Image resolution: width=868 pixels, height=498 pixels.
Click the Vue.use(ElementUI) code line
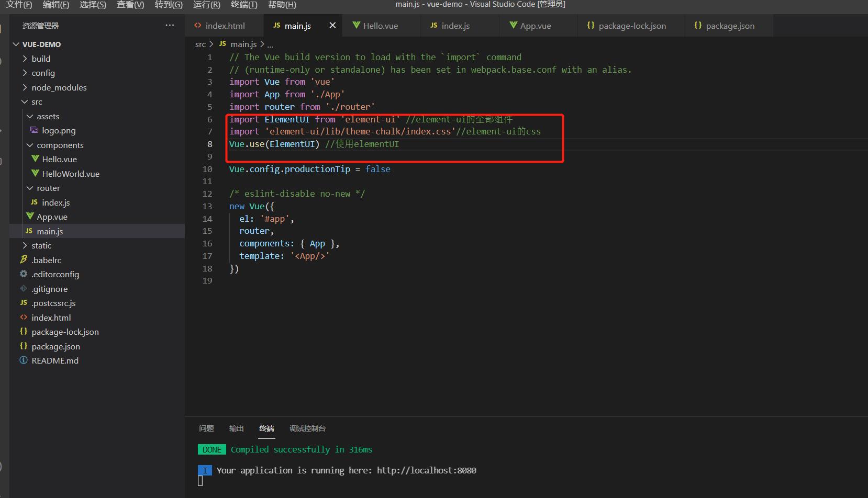[x=314, y=144]
